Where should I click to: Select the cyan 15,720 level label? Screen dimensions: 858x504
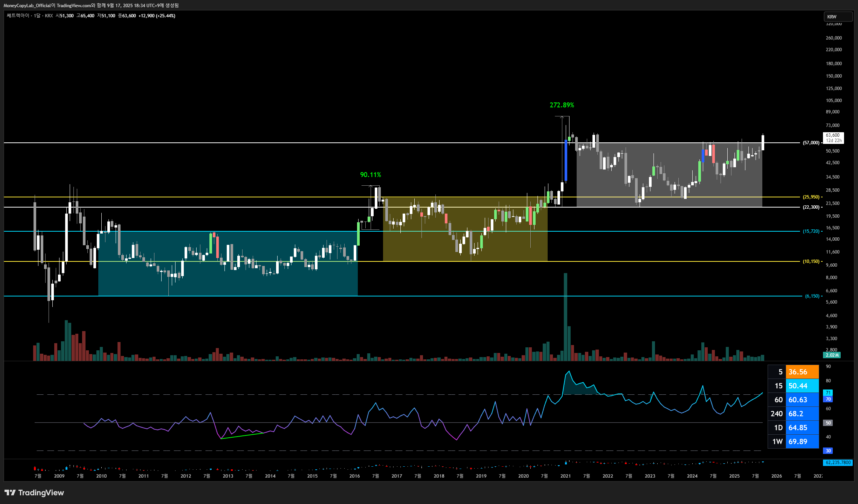811,231
